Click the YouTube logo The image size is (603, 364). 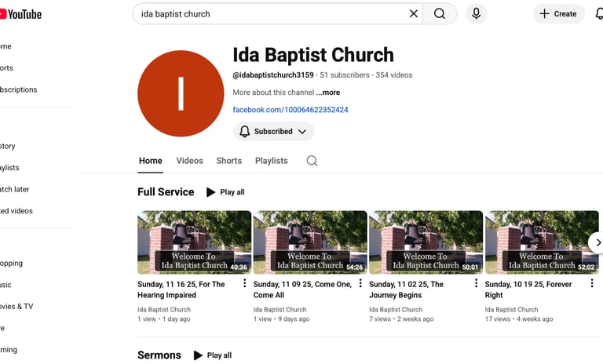(x=21, y=13)
